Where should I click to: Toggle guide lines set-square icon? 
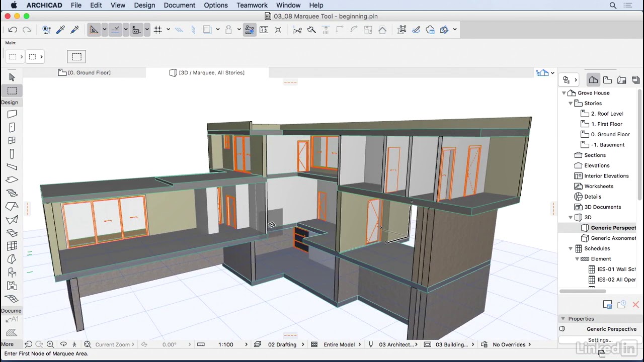[94, 30]
